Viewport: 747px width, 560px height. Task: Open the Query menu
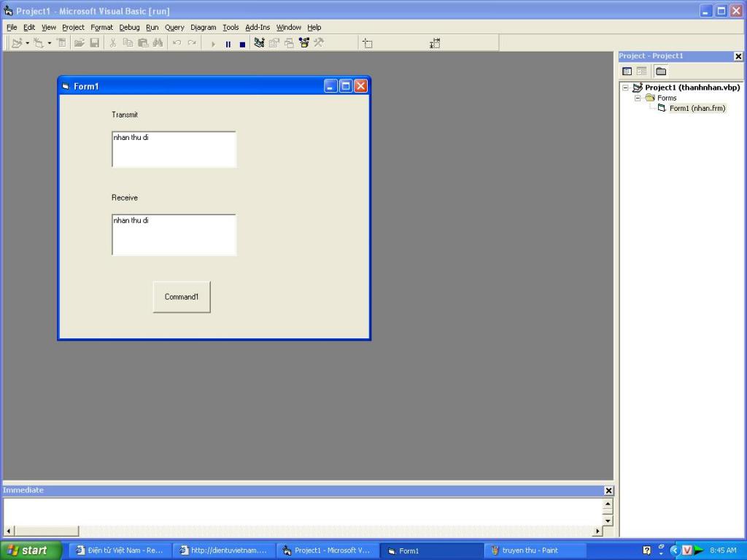[174, 28]
